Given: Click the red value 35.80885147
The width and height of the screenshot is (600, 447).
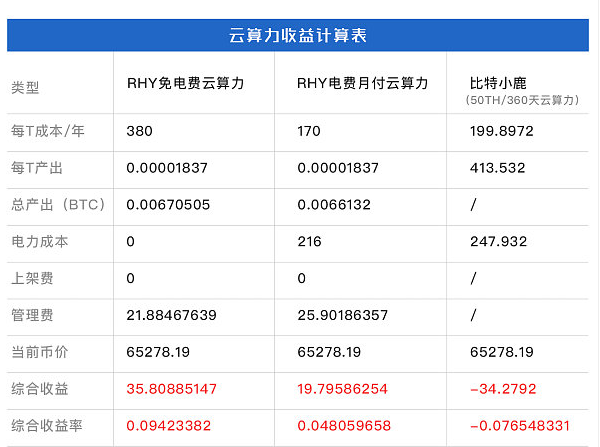Looking at the screenshot, I should pos(171,389).
